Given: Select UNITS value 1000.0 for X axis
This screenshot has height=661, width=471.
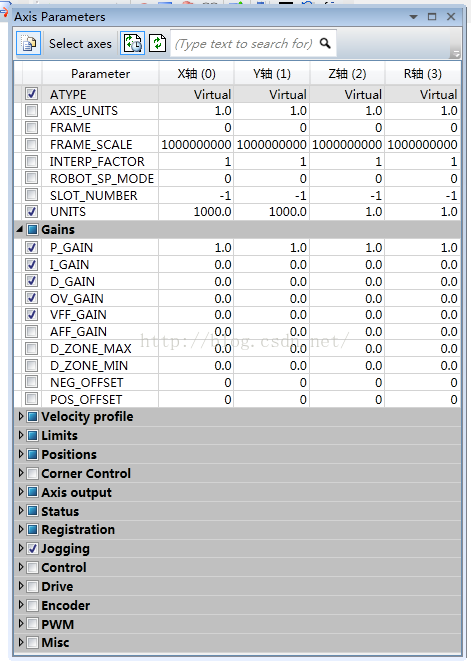Looking at the screenshot, I should coord(196,212).
